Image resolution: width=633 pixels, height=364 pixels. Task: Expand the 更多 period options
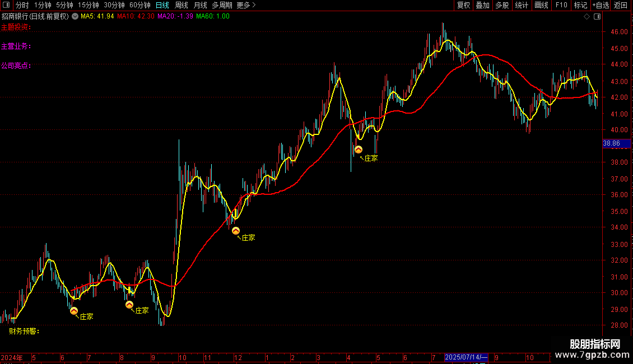(x=246, y=5)
